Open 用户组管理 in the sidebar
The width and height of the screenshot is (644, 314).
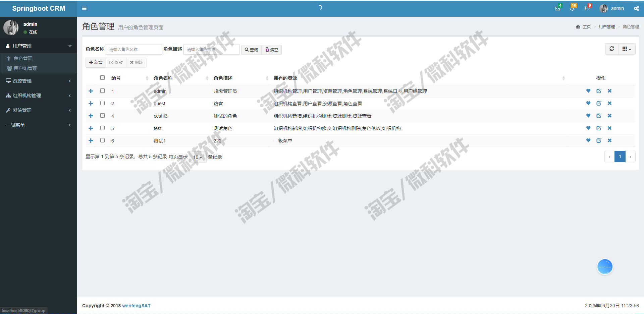pos(25,68)
